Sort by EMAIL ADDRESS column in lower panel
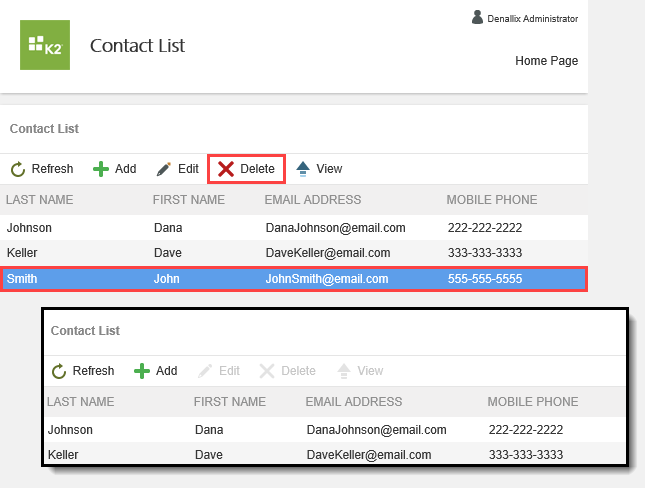Viewport: 645px width, 488px height. coord(354,402)
